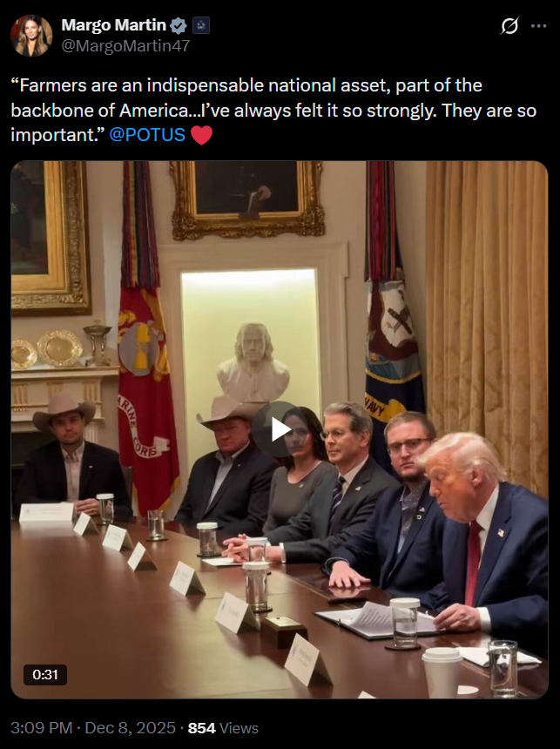Click the 0:31 video duration badge
This screenshot has width=560, height=749.
tap(45, 674)
